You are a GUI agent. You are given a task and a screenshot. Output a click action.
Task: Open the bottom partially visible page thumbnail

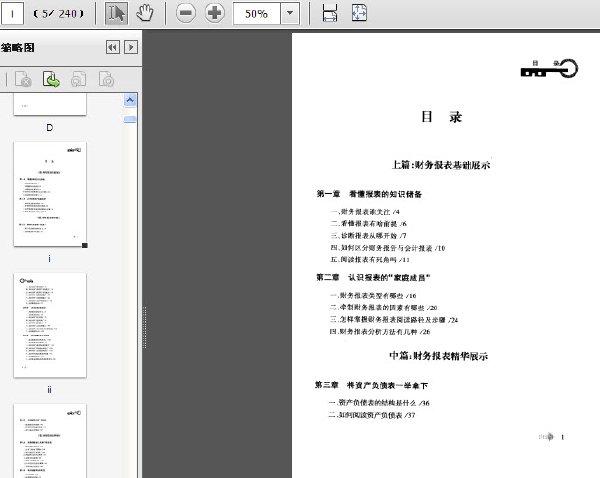tap(50, 441)
